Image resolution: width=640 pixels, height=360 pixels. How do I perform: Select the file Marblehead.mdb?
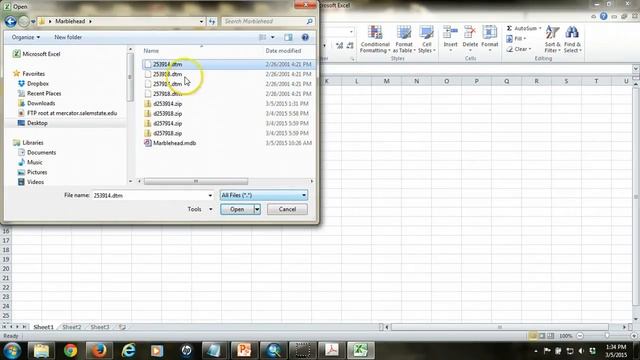pos(175,143)
